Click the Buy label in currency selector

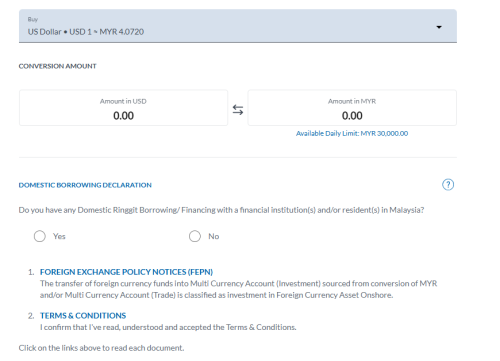pos(33,19)
